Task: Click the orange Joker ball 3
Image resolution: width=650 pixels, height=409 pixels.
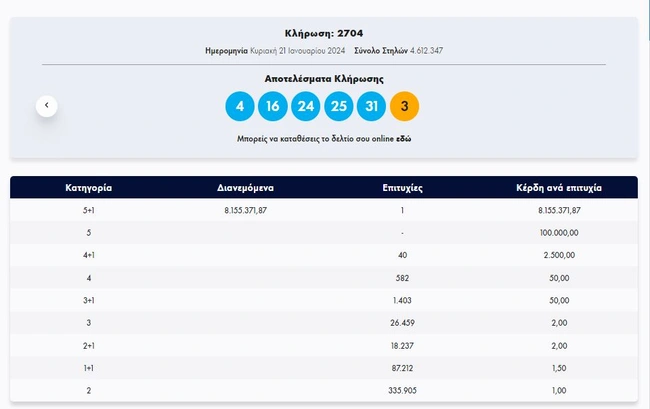Action: (404, 106)
